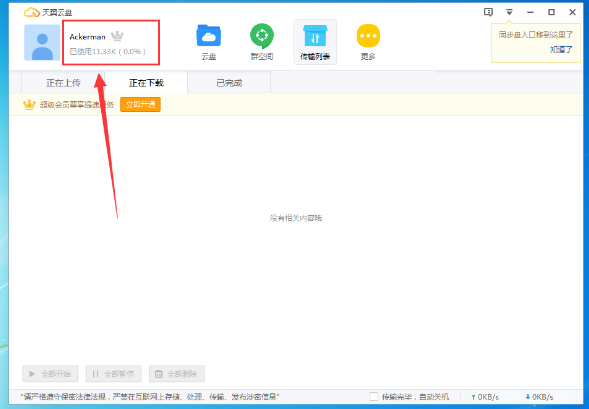Minimize the 天翼云盘 window

(530, 12)
